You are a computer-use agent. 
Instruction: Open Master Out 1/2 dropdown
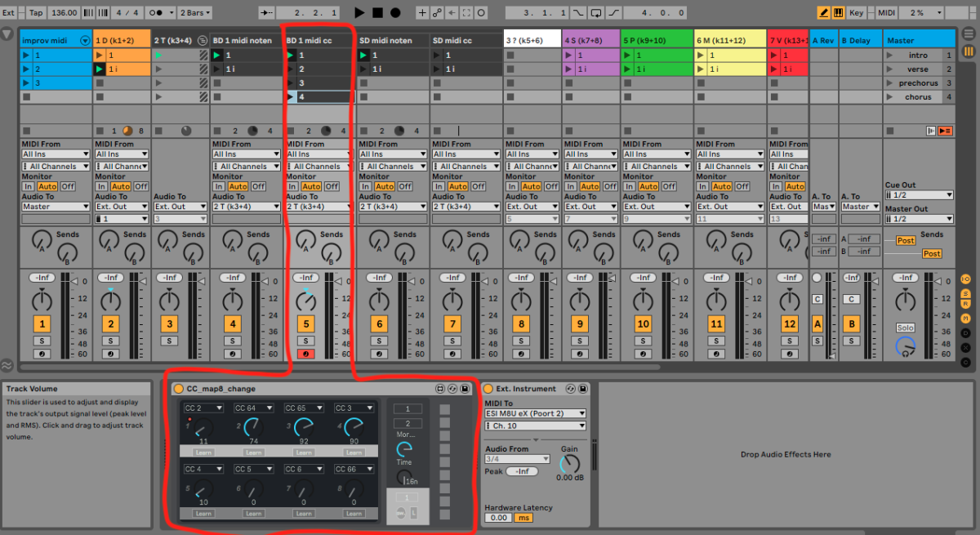tap(920, 219)
